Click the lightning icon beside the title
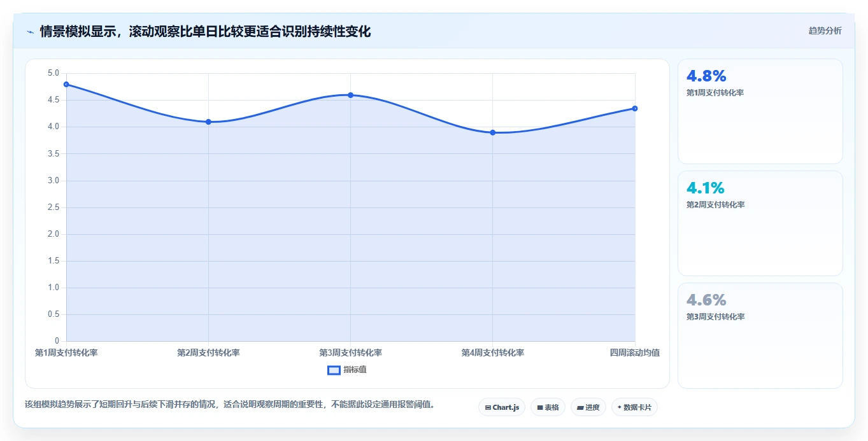This screenshot has width=868, height=441. coord(30,32)
